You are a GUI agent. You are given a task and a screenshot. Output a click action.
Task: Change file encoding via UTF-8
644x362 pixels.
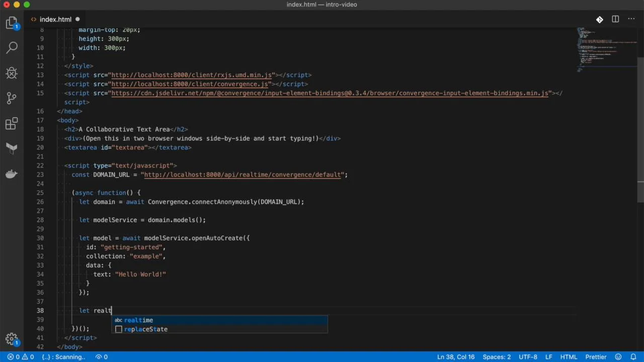[x=528, y=357]
